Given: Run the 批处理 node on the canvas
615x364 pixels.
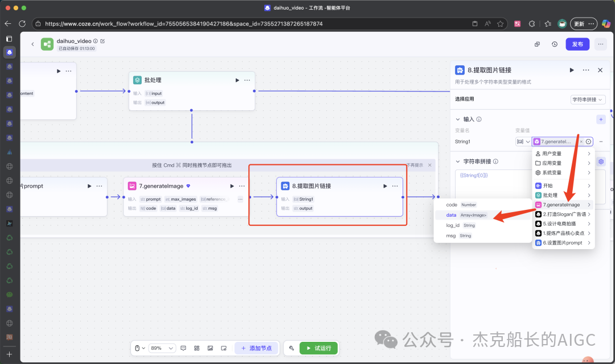Looking at the screenshot, I should [x=237, y=80].
